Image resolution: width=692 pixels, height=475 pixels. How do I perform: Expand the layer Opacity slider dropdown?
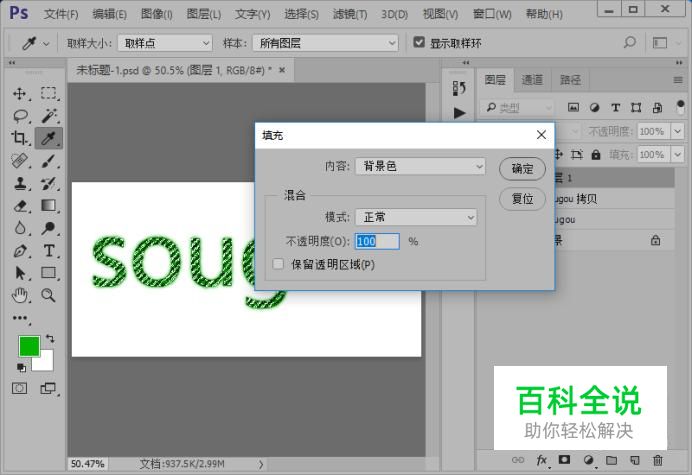click(677, 131)
